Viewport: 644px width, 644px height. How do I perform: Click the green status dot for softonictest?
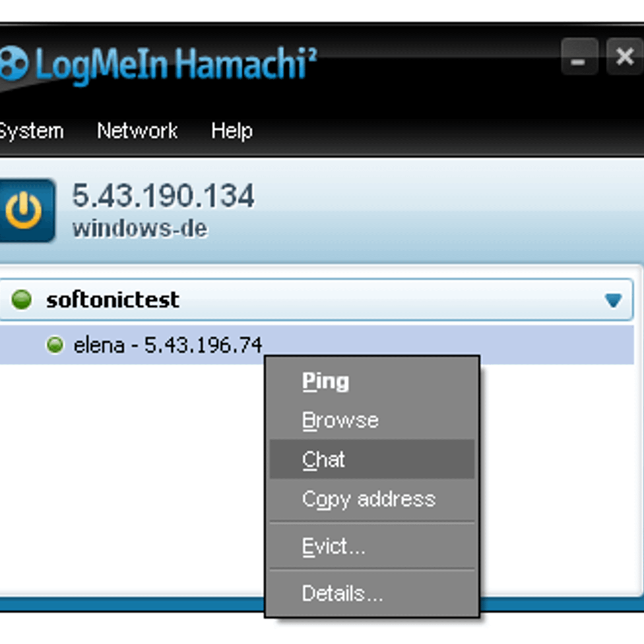(x=22, y=299)
